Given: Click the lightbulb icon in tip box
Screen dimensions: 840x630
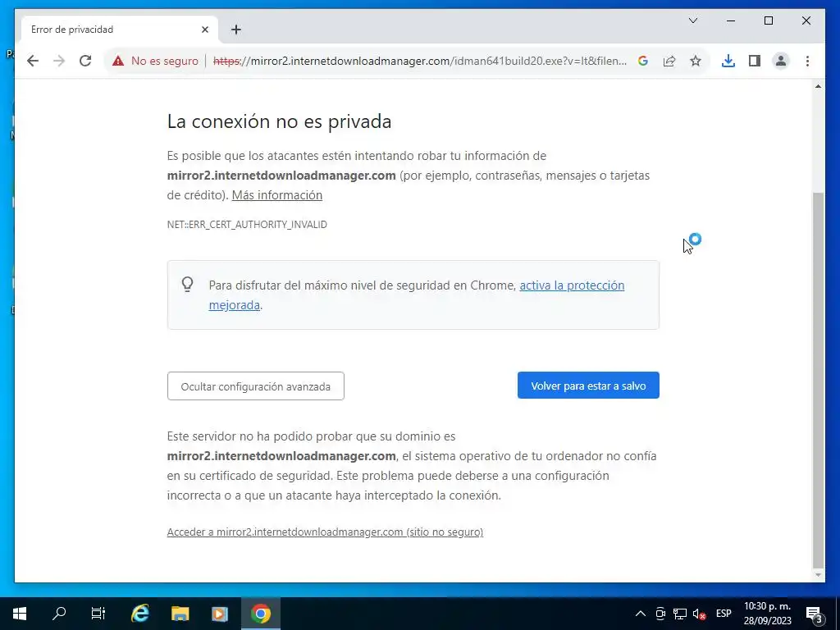Looking at the screenshot, I should (188, 284).
